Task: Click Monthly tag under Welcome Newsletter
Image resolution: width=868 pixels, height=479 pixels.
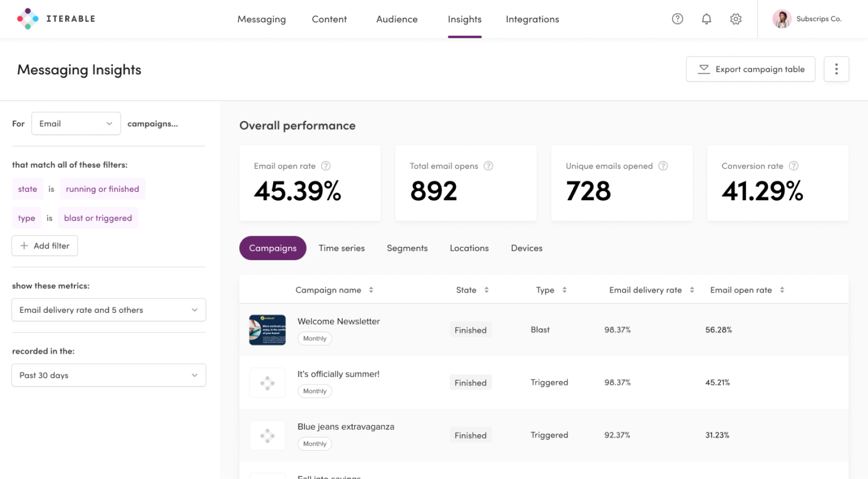Action: [315, 338]
